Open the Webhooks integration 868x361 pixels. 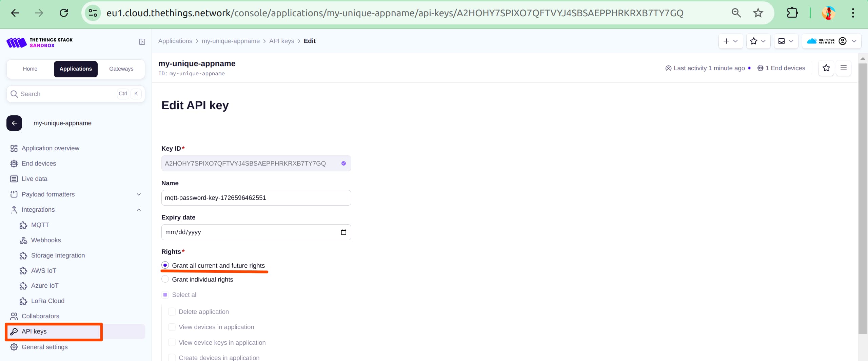[x=46, y=240]
